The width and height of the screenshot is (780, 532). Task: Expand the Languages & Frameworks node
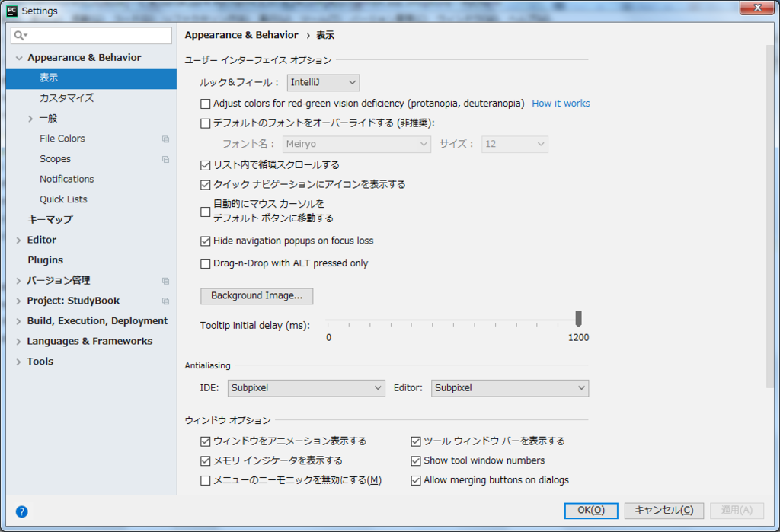18,342
